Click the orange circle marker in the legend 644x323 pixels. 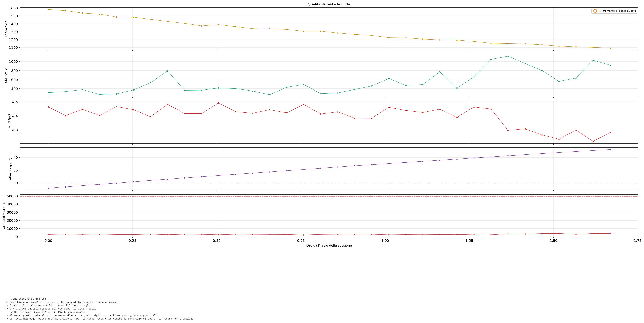click(595, 11)
